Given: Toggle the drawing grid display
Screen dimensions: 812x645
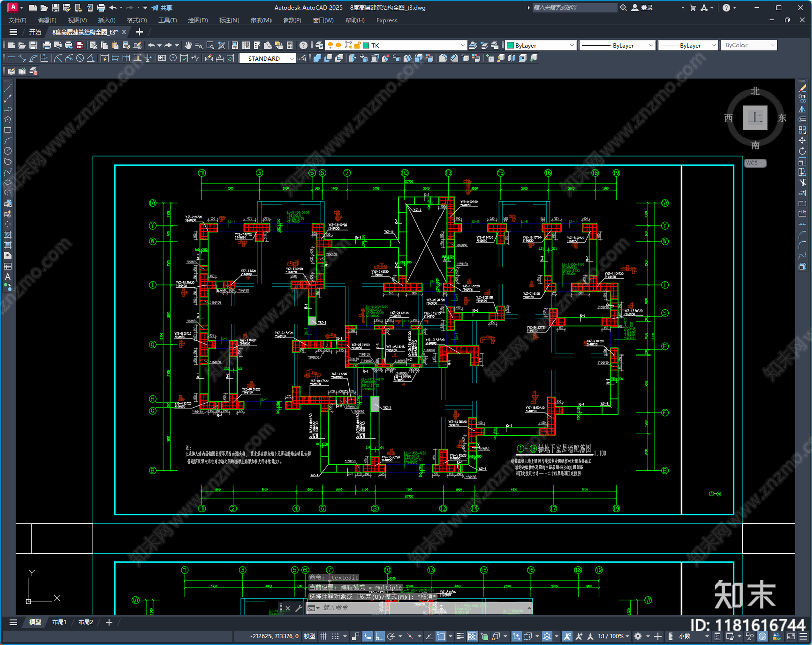Looking at the screenshot, I should click(x=323, y=636).
